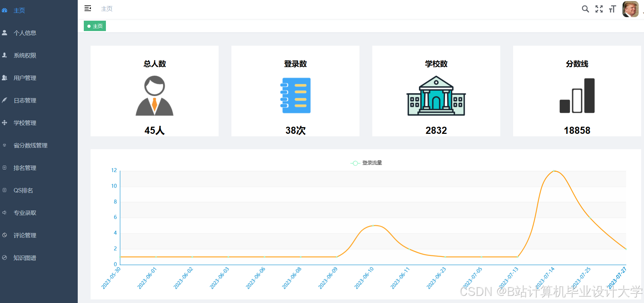The image size is (644, 303).
Task: Click the icon beside 专业录取
Action: pyautogui.click(x=5, y=212)
